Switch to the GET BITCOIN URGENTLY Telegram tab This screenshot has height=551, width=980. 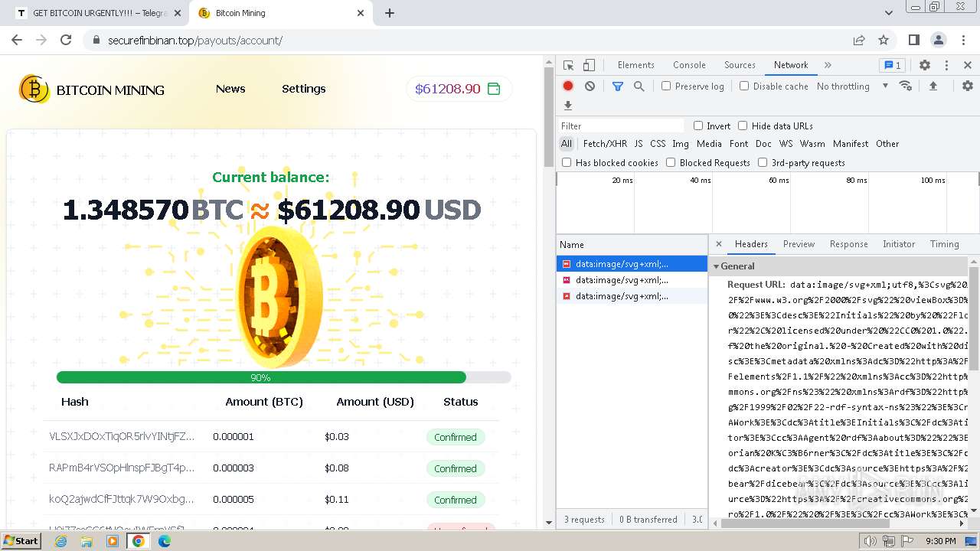tap(100, 13)
